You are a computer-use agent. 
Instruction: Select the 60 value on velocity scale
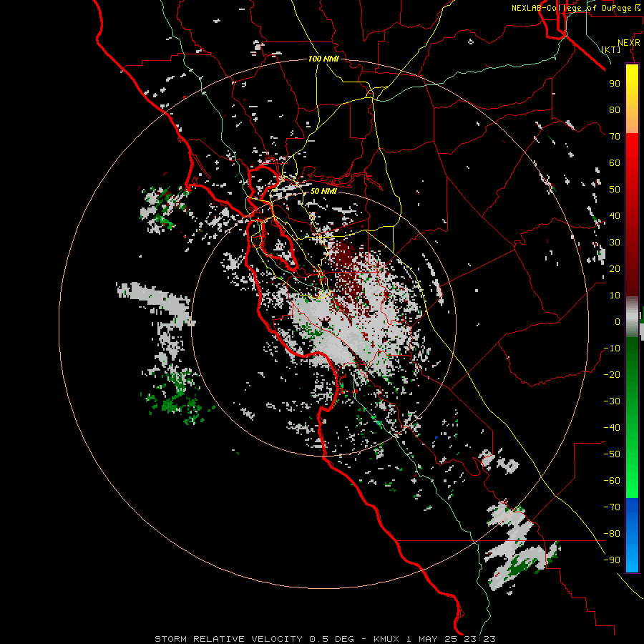click(615, 162)
